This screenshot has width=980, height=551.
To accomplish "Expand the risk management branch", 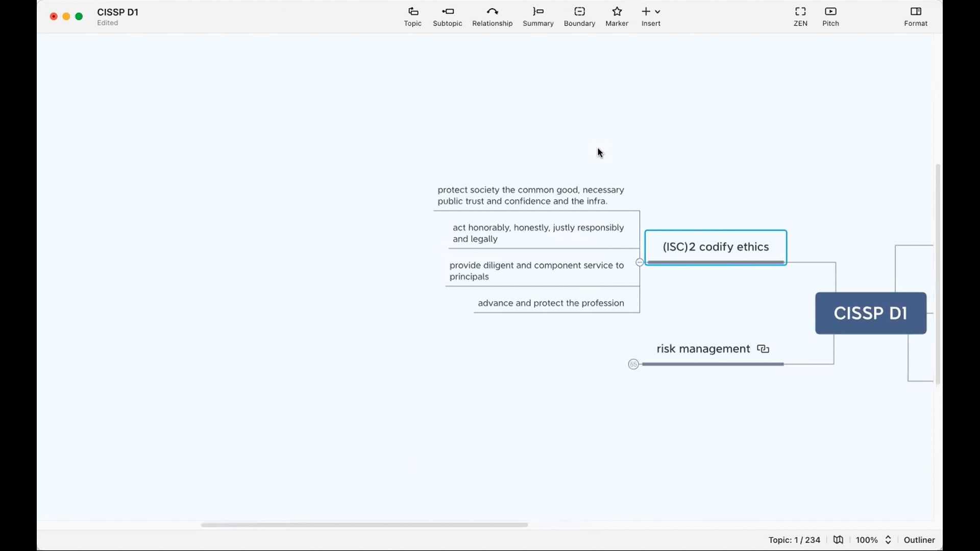I will (633, 364).
